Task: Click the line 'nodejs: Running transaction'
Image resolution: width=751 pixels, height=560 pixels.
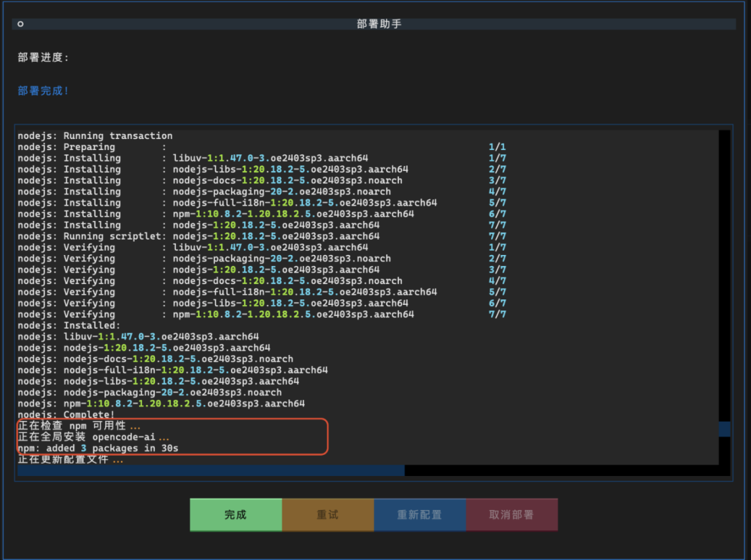Action: 95,136
